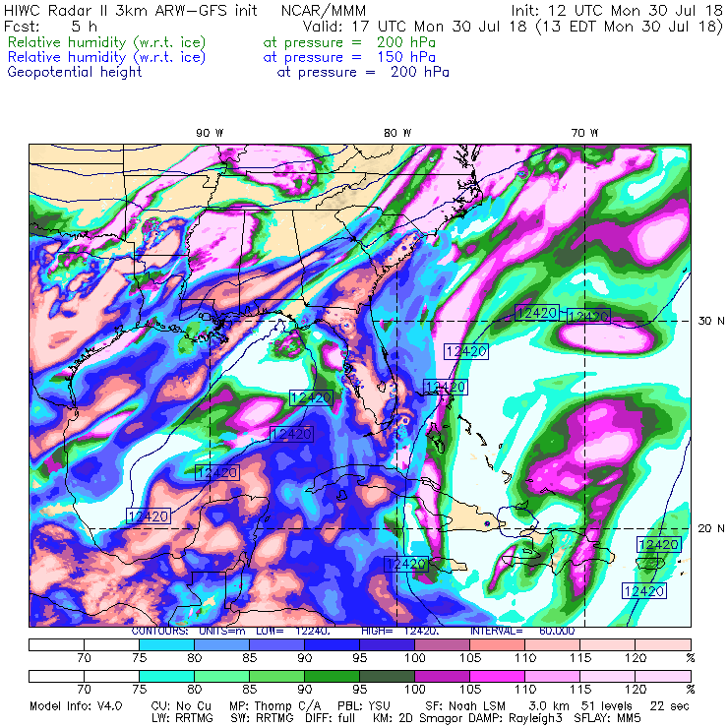Click the "100" tick label under upper color bar
Viewport: 728px width, 728px height.
coord(414,658)
